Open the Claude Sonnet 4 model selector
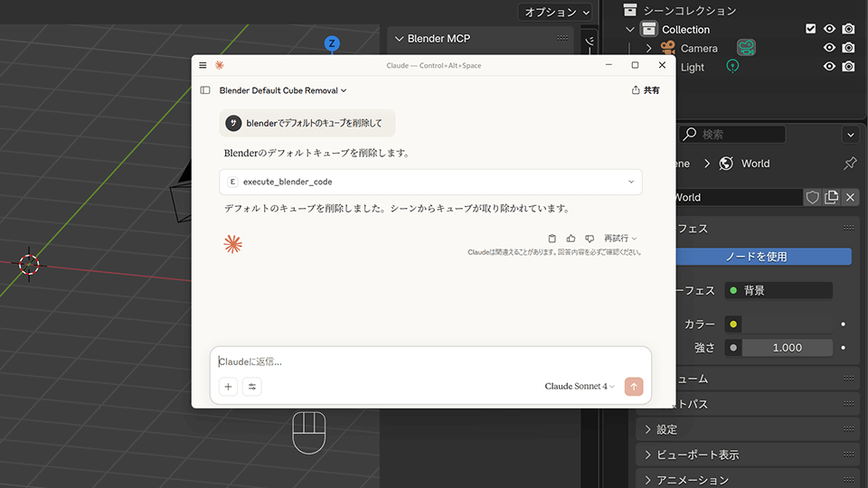868x488 pixels. pyautogui.click(x=580, y=386)
